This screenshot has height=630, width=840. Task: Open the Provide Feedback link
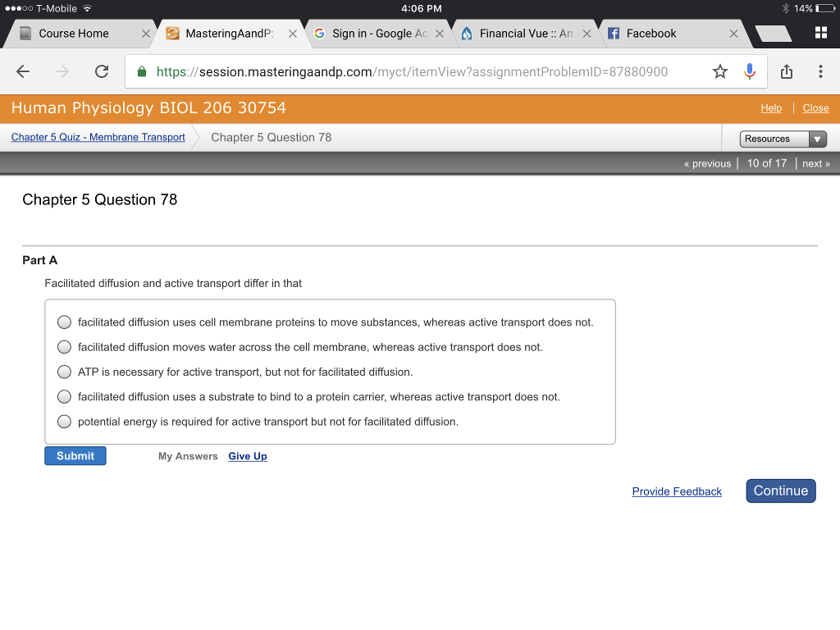[x=677, y=491]
